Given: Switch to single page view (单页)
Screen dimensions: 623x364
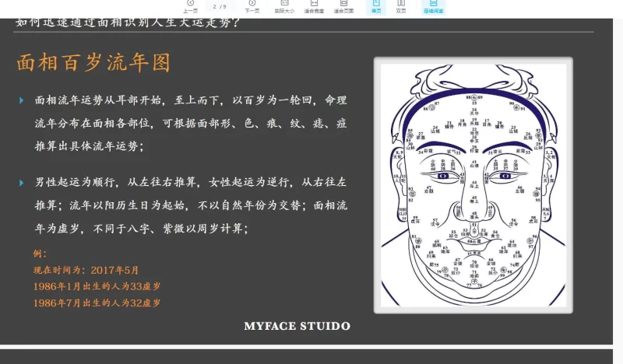Looking at the screenshot, I should tap(376, 6).
